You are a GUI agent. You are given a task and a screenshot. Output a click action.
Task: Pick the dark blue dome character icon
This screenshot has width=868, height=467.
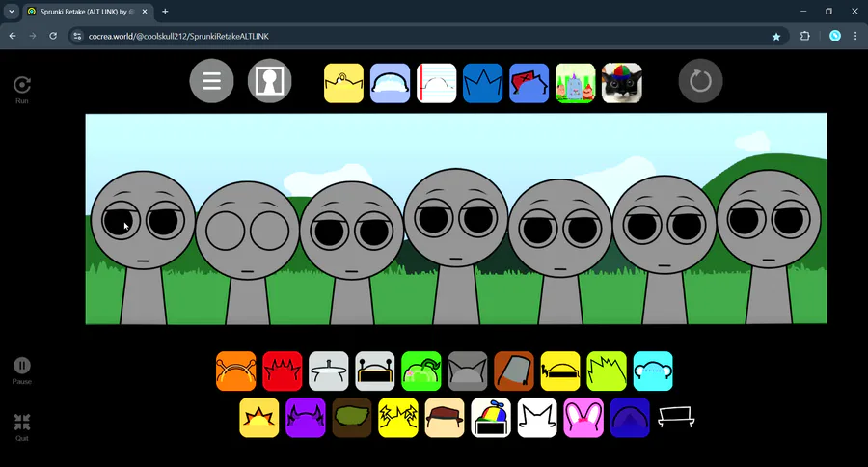pyautogui.click(x=630, y=418)
